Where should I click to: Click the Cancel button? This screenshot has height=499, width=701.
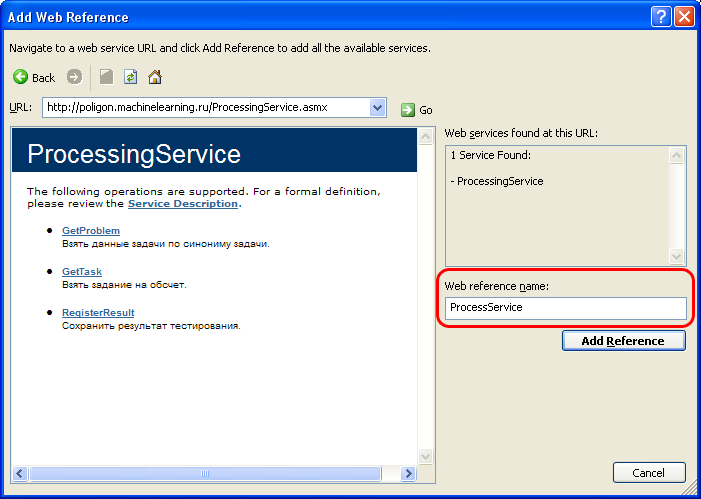pyautogui.click(x=649, y=473)
